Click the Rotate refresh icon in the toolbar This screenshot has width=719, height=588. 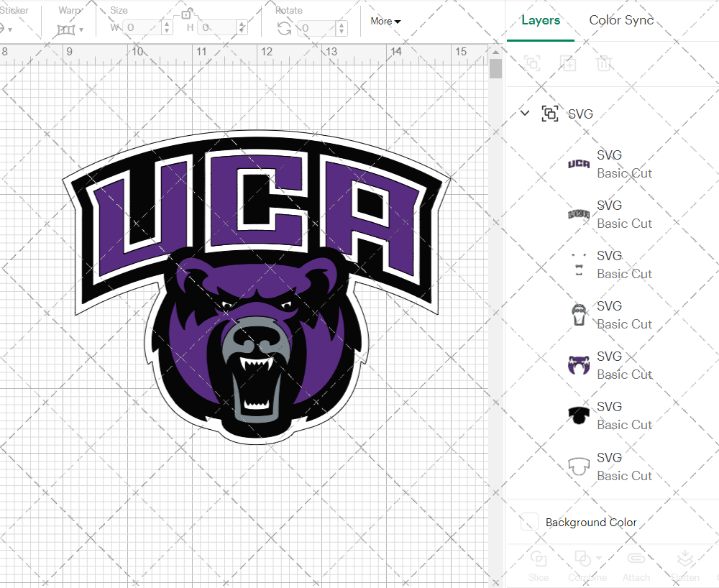[x=285, y=27]
